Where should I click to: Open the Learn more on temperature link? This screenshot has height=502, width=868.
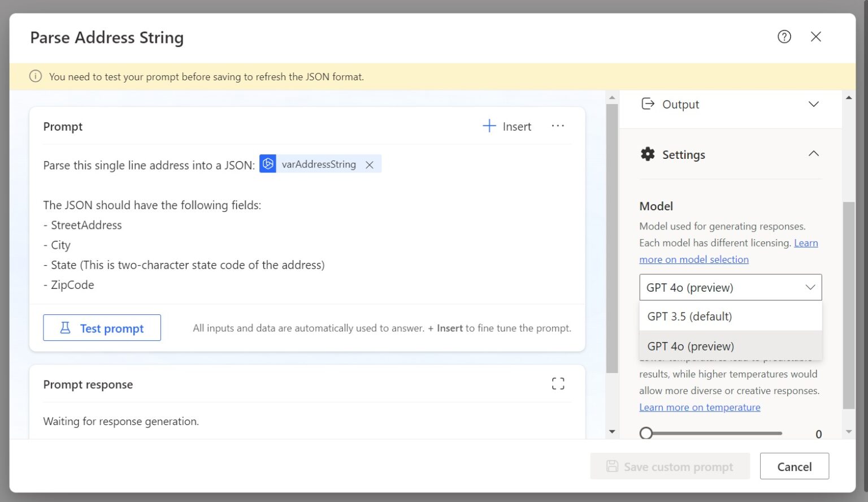(700, 407)
